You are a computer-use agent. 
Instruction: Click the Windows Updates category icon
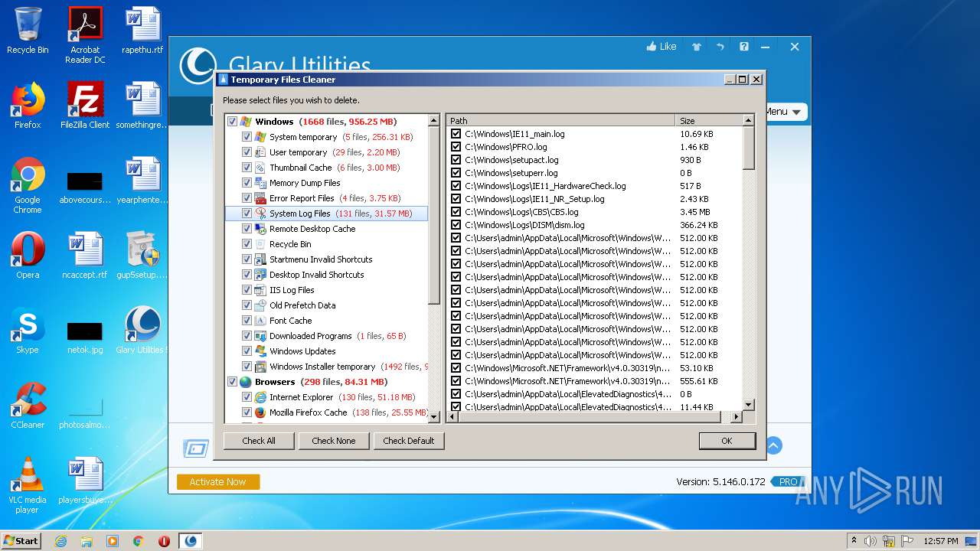pos(260,351)
